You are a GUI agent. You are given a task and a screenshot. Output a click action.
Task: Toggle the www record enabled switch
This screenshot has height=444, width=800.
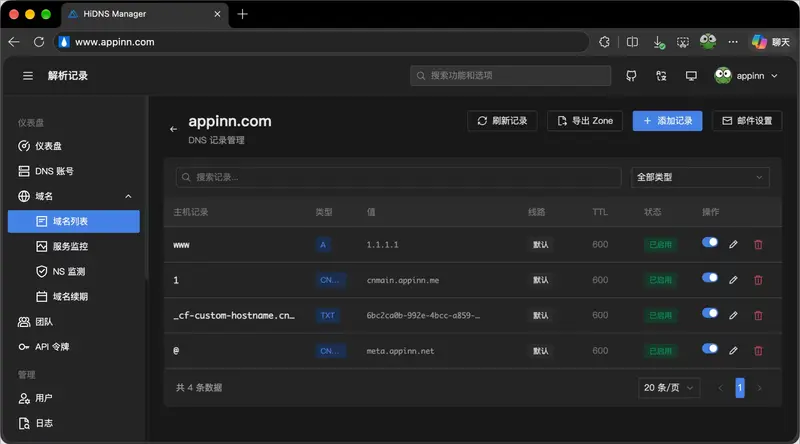(710, 242)
